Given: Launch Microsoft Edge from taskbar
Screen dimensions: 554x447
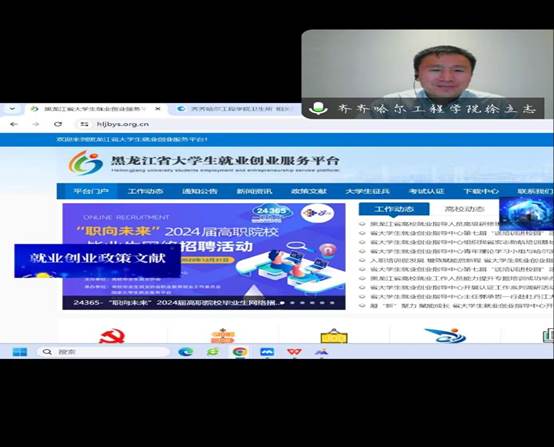Looking at the screenshot, I should tap(185, 352).
